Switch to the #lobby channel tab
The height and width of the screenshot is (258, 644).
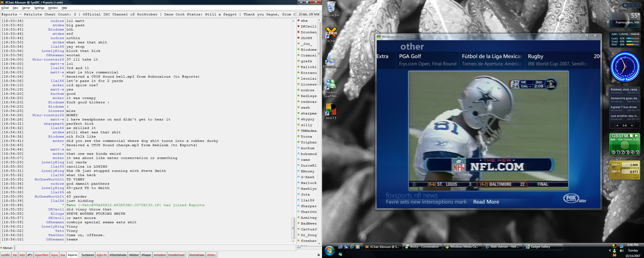point(211,255)
